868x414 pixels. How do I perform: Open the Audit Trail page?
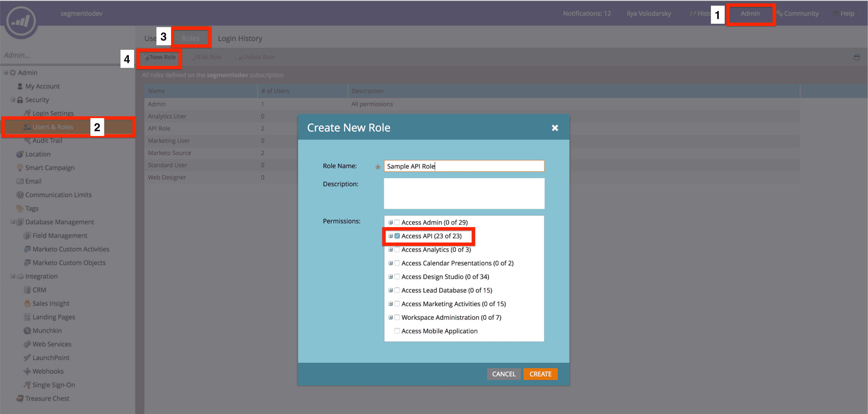coord(47,140)
